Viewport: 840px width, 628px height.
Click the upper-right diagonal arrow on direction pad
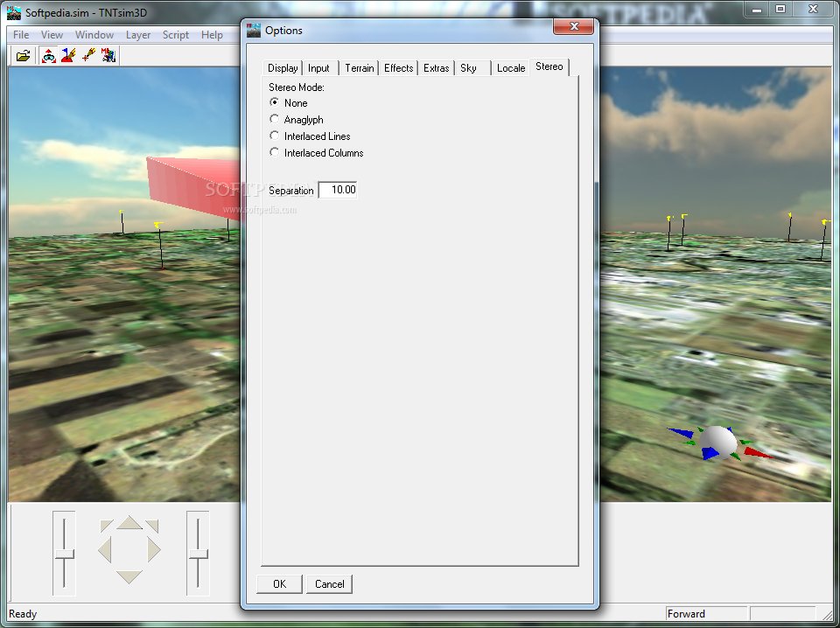tap(152, 525)
